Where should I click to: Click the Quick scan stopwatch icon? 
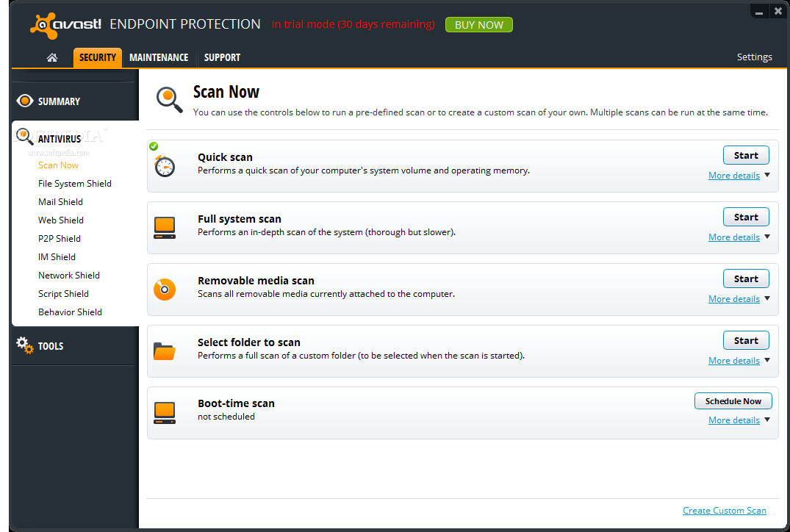165,166
